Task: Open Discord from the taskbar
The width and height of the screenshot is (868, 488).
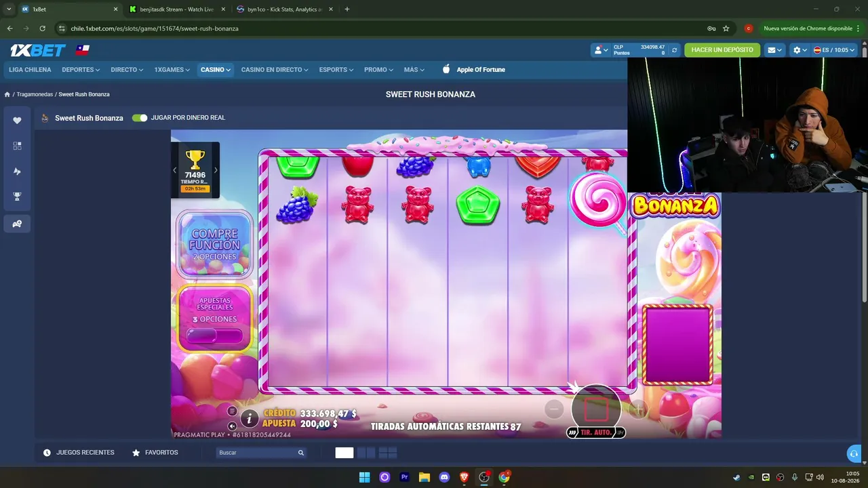Action: 444,477
